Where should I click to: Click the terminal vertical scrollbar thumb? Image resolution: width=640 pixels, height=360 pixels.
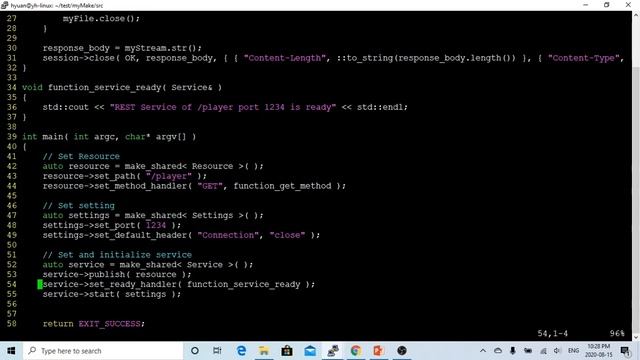click(636, 200)
